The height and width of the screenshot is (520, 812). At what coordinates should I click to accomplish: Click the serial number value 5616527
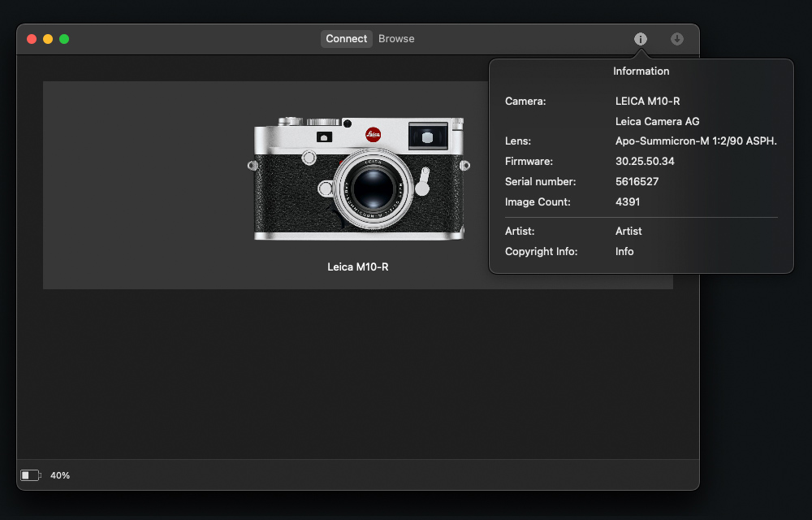pyautogui.click(x=637, y=181)
